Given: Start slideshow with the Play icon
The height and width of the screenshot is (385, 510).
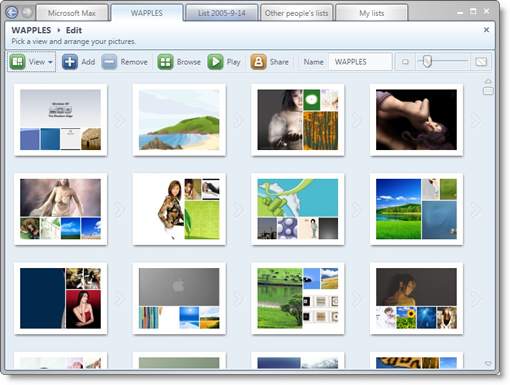Looking at the screenshot, I should click(x=215, y=62).
